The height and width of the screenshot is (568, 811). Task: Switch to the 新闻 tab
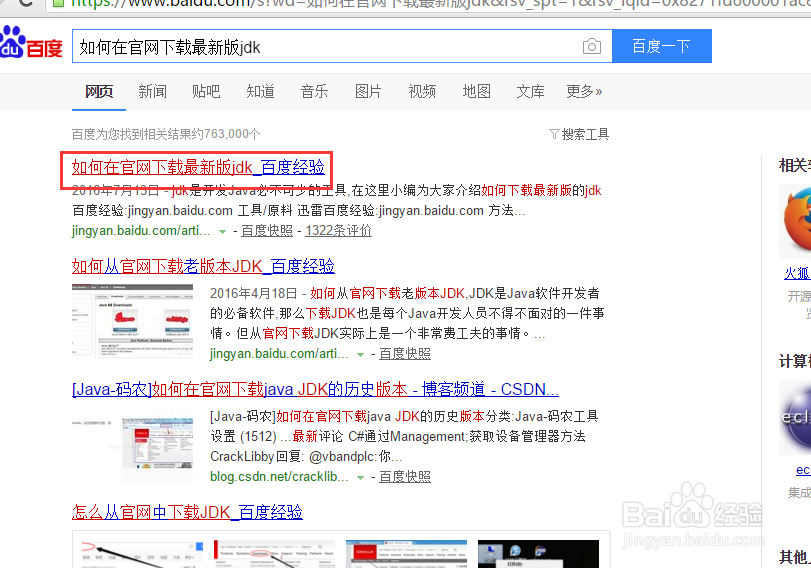pyautogui.click(x=153, y=92)
